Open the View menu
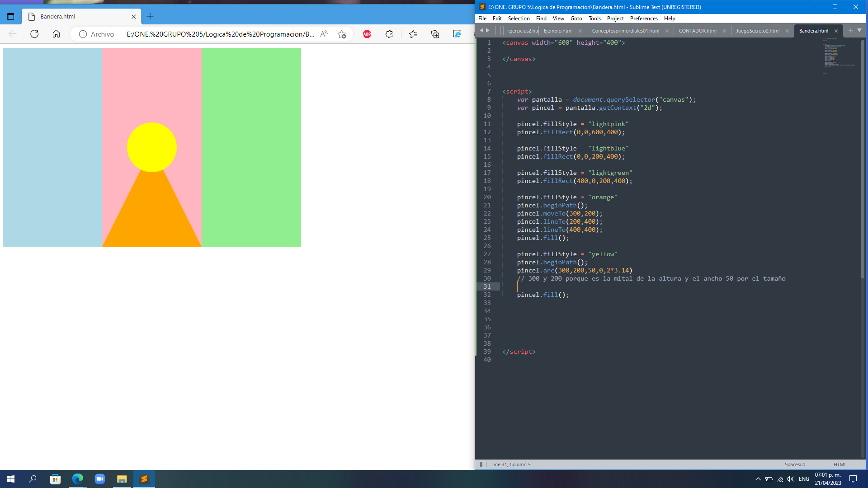This screenshot has height=488, width=868. [x=558, y=19]
